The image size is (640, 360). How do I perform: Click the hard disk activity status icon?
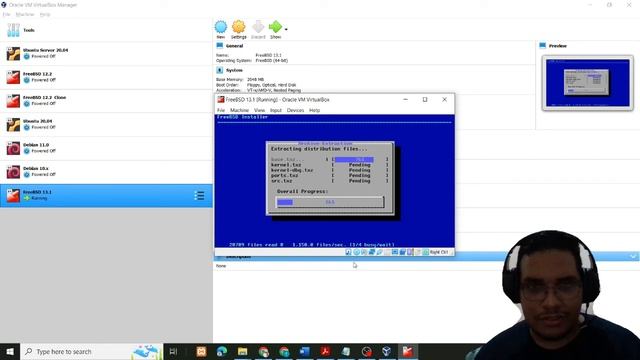click(348, 252)
